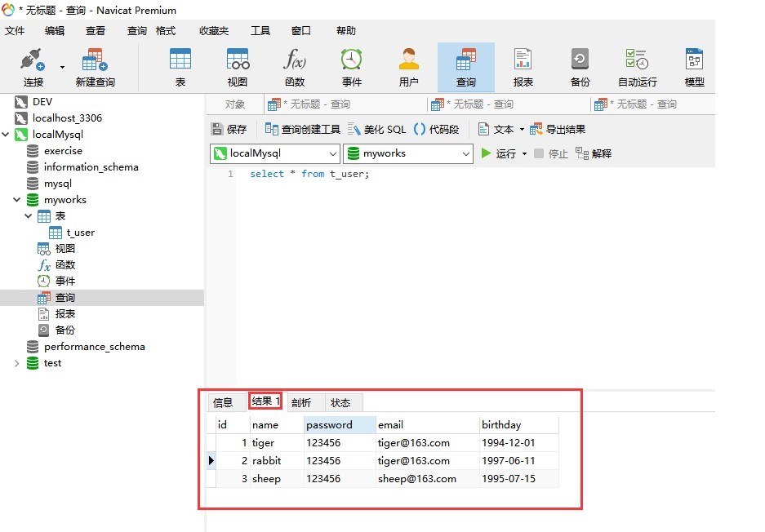The width and height of the screenshot is (765, 532).
Task: Switch to the 剖析 (Profile) result tab
Action: [301, 402]
